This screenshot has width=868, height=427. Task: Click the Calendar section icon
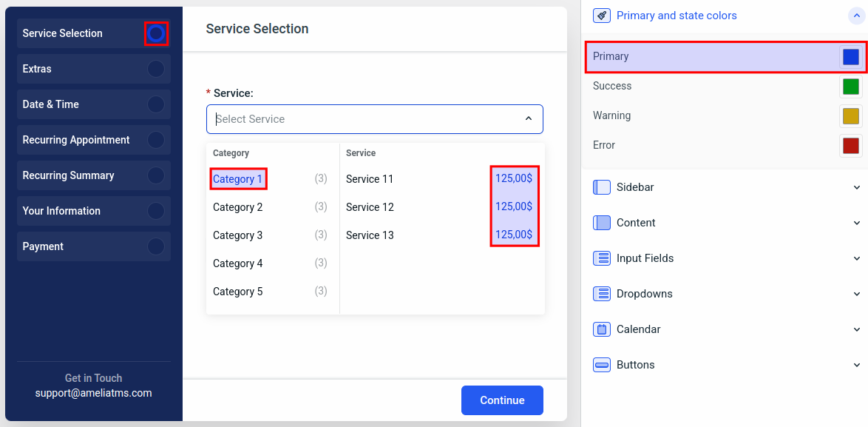(602, 329)
